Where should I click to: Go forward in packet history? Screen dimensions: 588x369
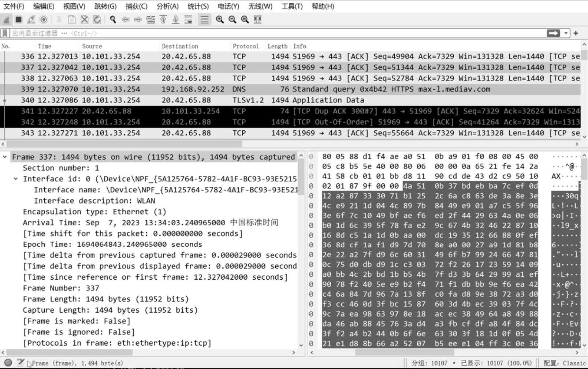point(138,20)
